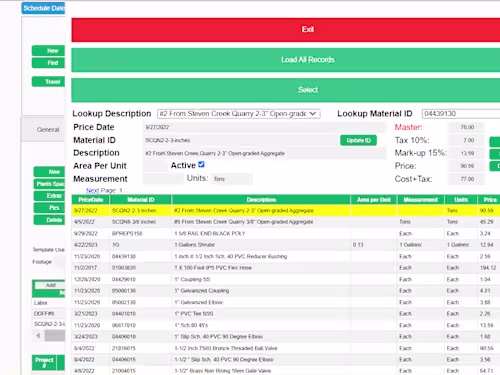This screenshot has height=375, width=500.
Task: Click the Update ID button
Action: point(358,140)
